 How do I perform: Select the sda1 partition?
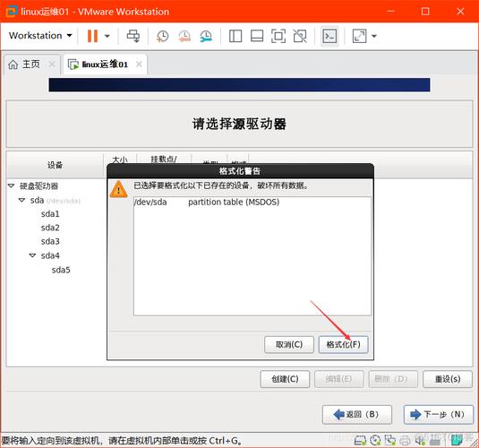[x=50, y=214]
